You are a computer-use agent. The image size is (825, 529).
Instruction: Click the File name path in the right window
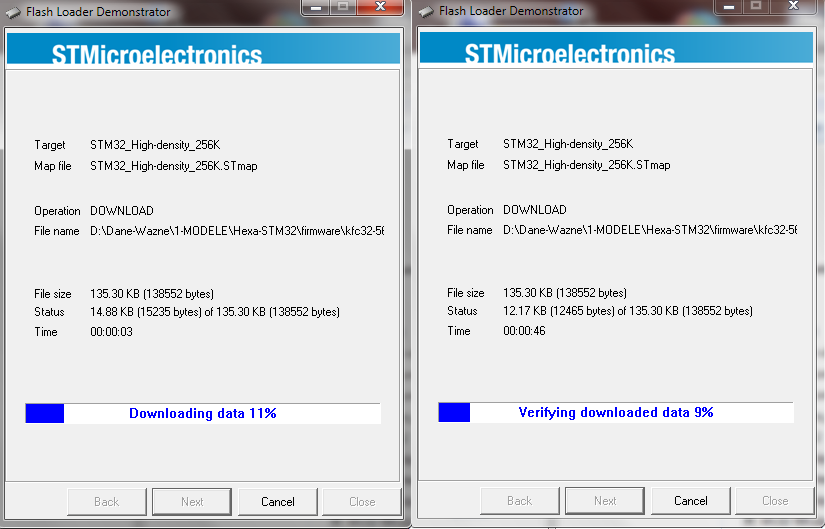pyautogui.click(x=650, y=230)
